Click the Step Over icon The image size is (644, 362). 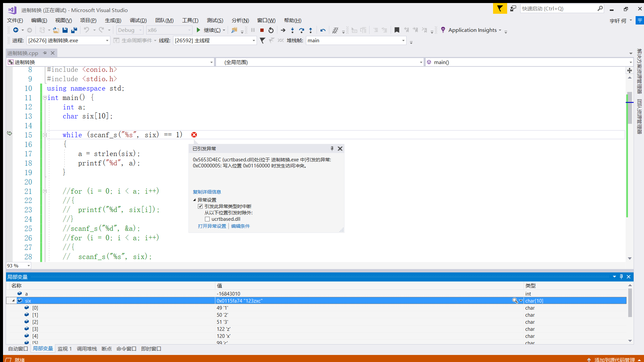tap(302, 30)
